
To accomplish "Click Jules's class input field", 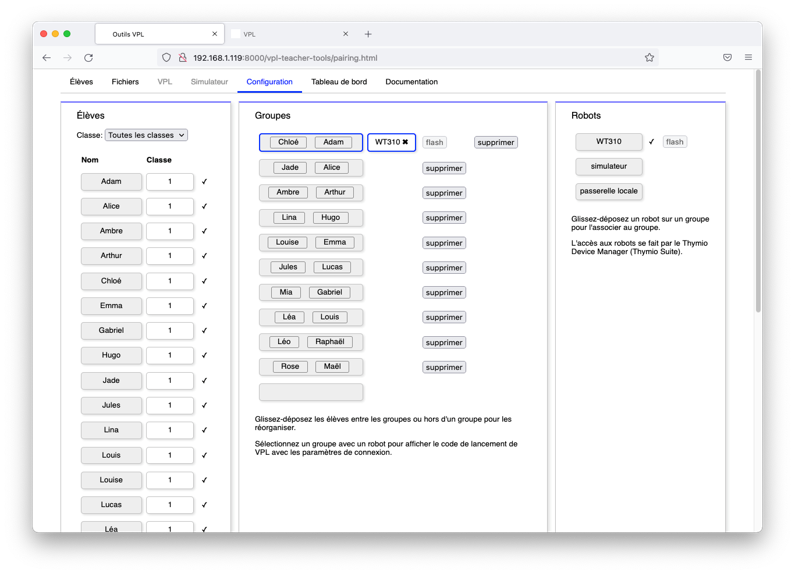I will pyautogui.click(x=170, y=405).
